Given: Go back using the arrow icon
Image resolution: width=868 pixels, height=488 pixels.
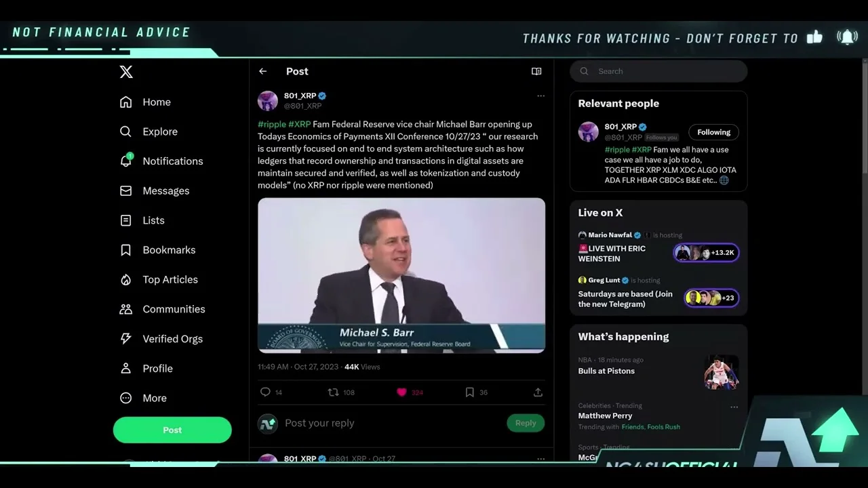Looking at the screenshot, I should pos(263,71).
